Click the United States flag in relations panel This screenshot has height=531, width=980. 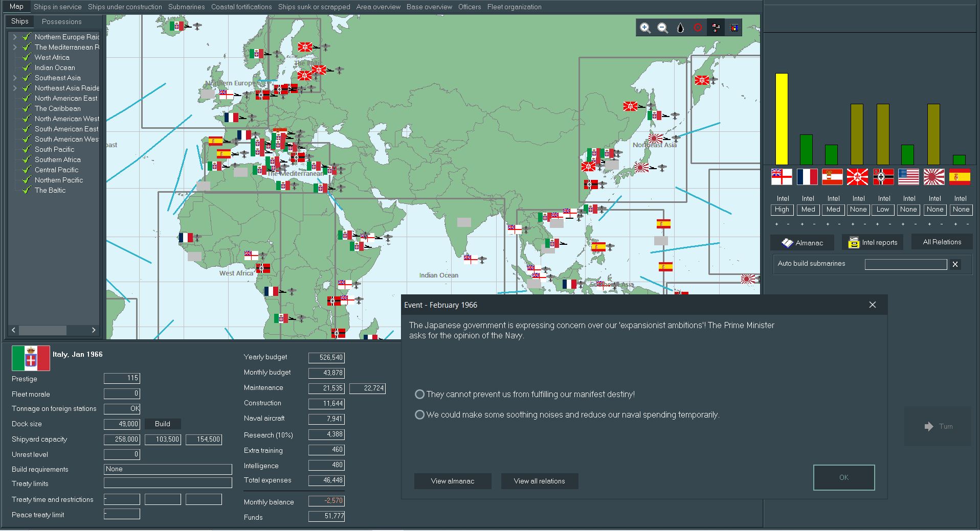[908, 177]
